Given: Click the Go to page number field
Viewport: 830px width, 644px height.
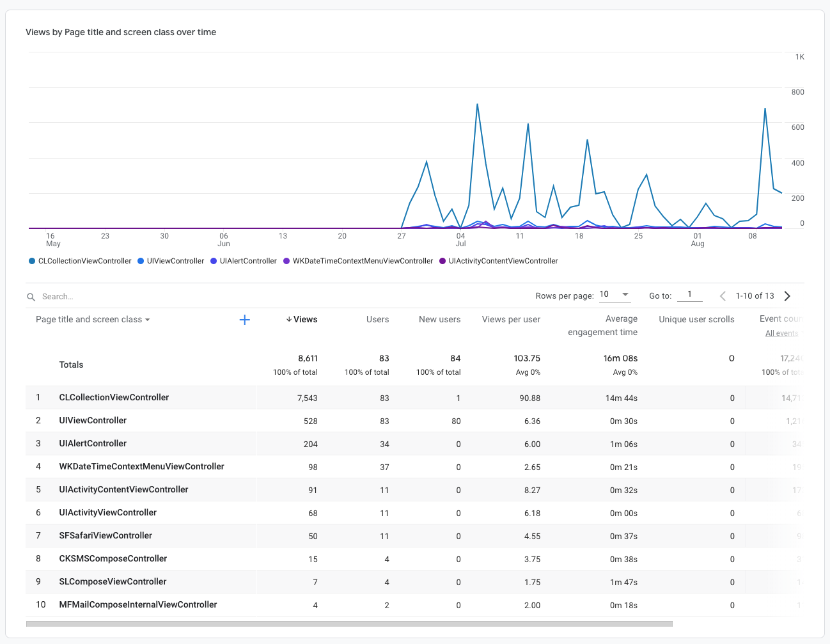Looking at the screenshot, I should pyautogui.click(x=690, y=295).
